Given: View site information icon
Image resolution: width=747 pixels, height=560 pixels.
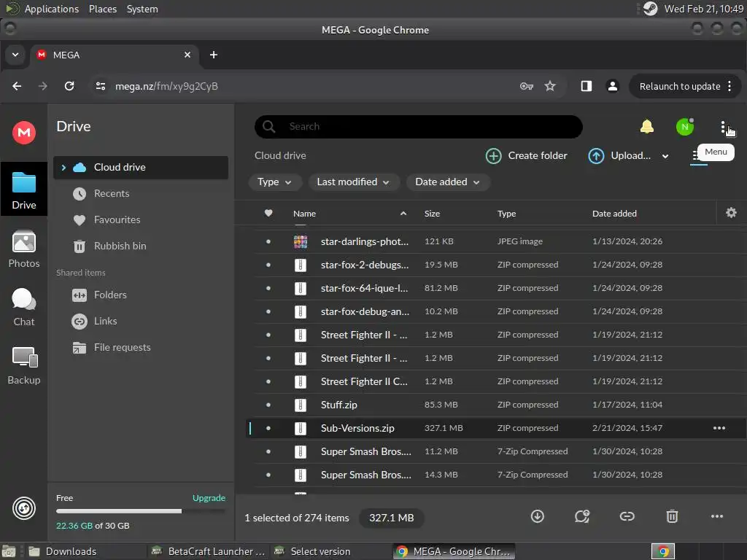Looking at the screenshot, I should [101, 86].
